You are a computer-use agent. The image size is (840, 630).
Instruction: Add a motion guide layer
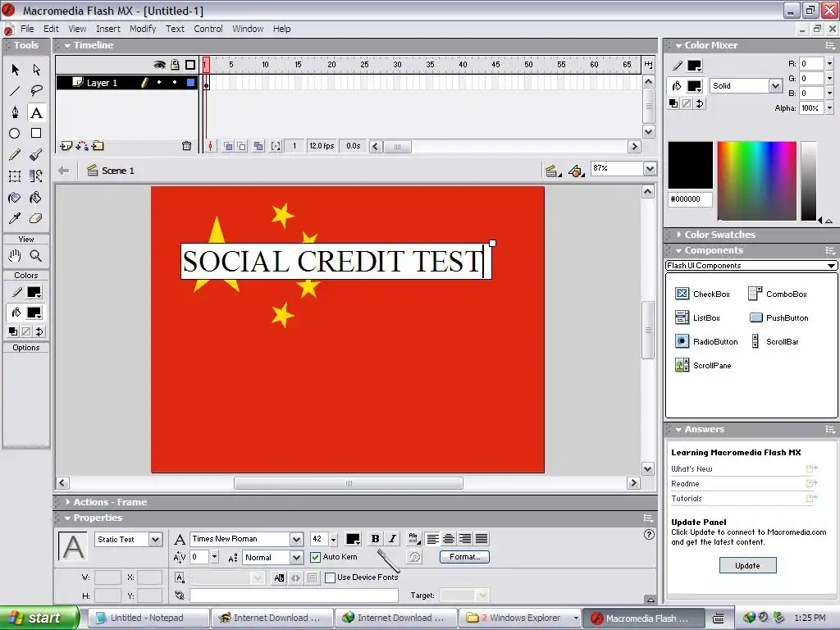(x=82, y=146)
